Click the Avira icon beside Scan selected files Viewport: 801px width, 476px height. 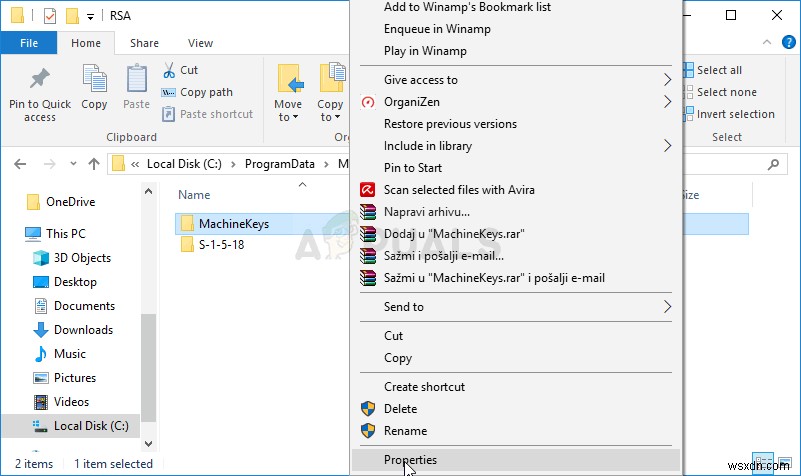(368, 190)
